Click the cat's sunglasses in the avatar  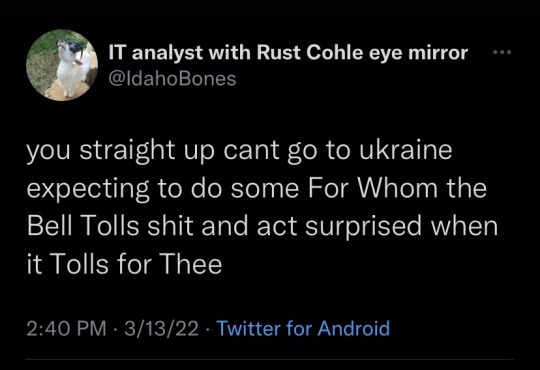pyautogui.click(x=70, y=45)
